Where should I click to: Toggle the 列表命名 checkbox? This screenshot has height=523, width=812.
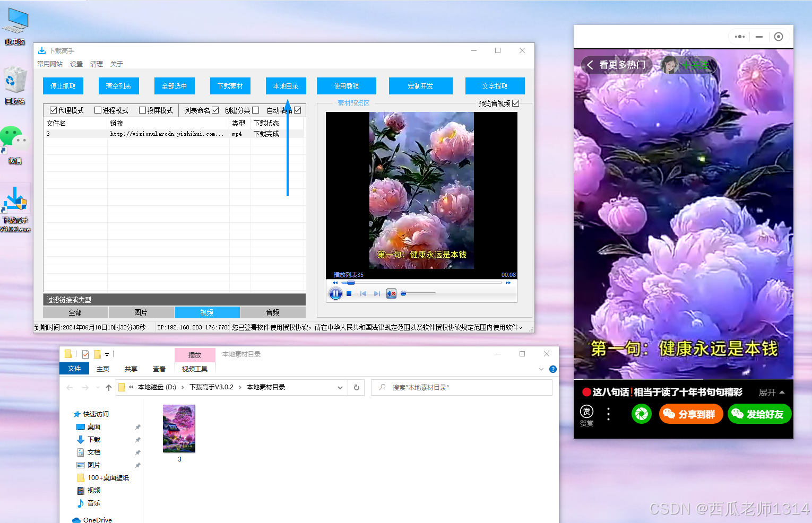pyautogui.click(x=215, y=110)
